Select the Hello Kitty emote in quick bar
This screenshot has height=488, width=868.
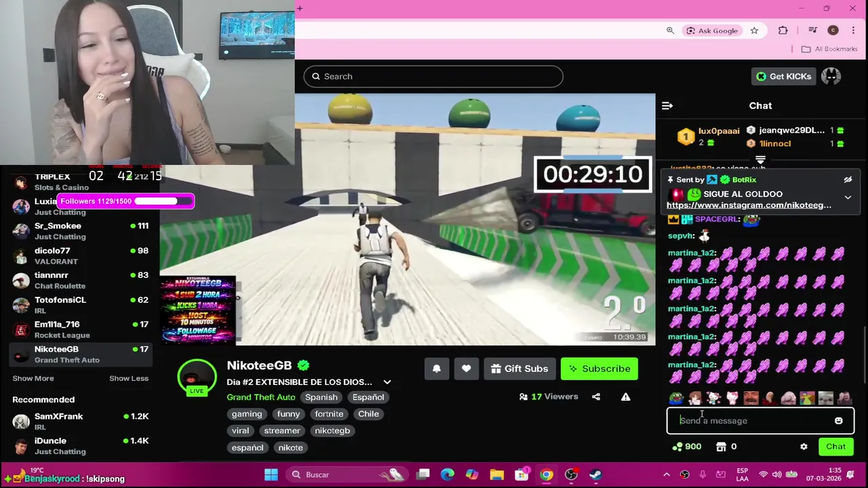(732, 399)
